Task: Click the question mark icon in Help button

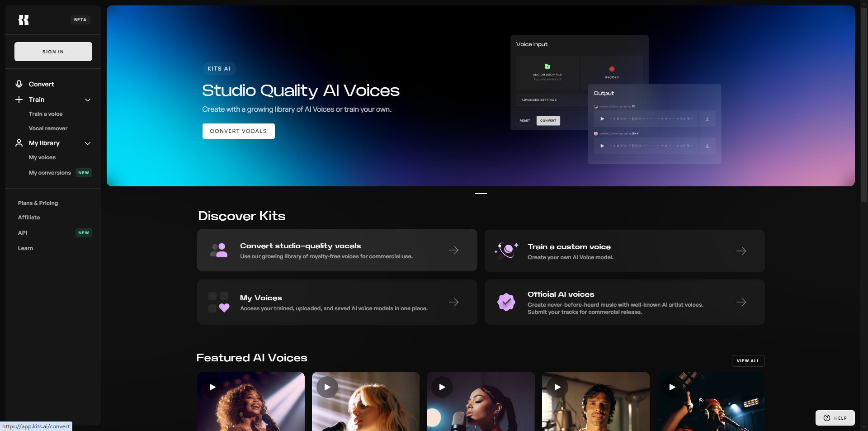Action: (x=827, y=418)
